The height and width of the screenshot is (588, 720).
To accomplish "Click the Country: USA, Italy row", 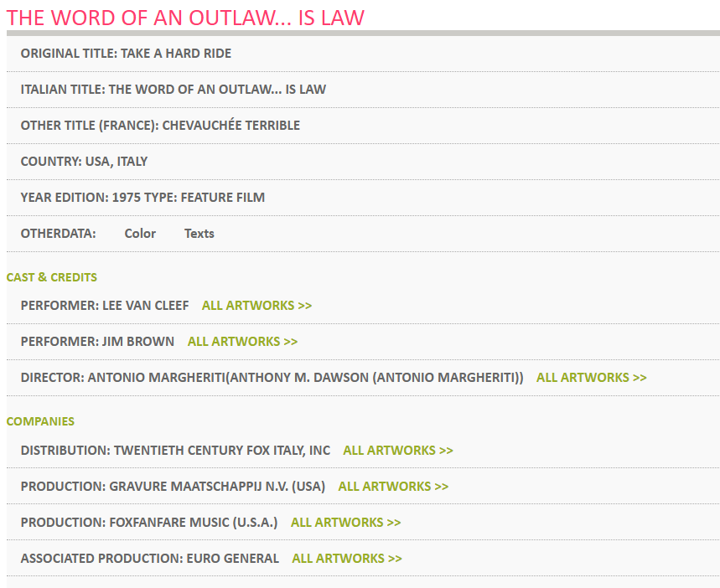I will pos(84,162).
